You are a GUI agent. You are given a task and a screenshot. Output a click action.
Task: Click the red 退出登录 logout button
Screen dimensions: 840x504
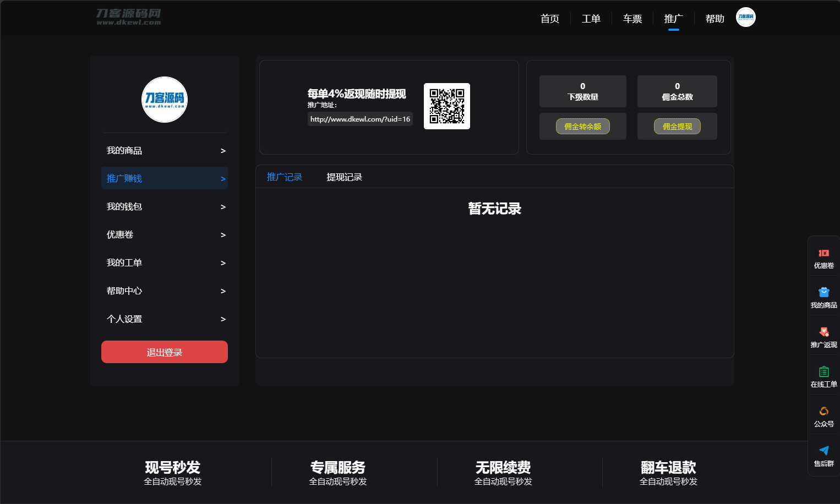tap(164, 352)
